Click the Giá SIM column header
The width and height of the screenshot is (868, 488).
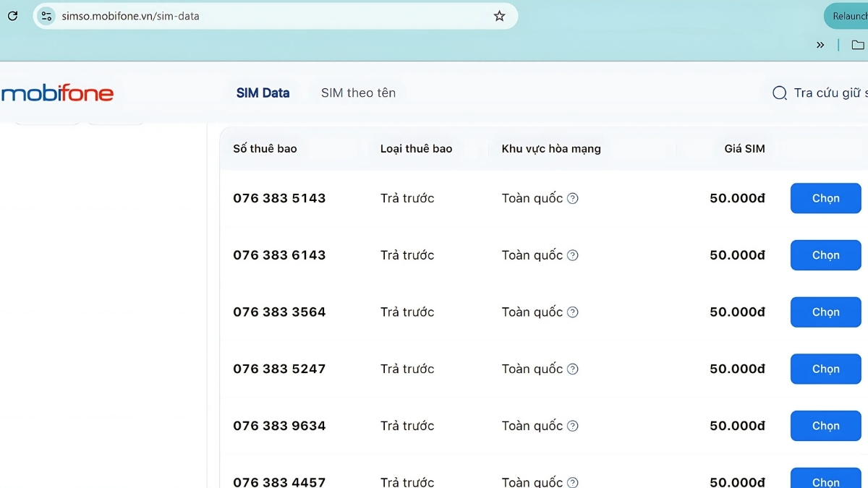tap(744, 149)
